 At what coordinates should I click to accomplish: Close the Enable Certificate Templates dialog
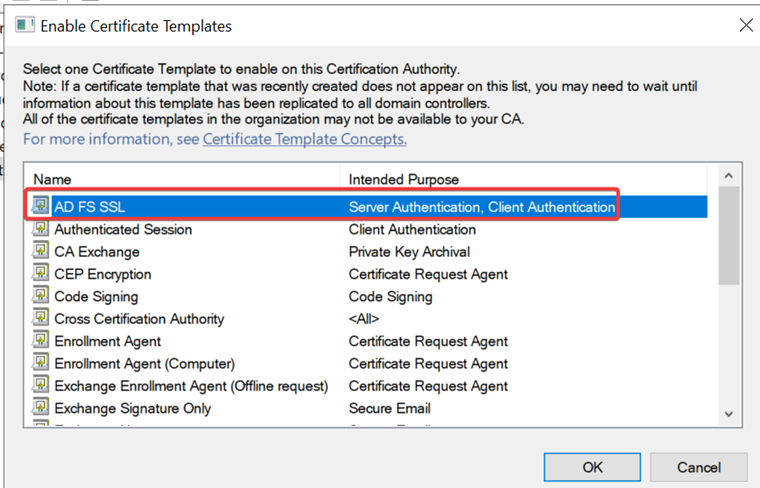coord(745,25)
